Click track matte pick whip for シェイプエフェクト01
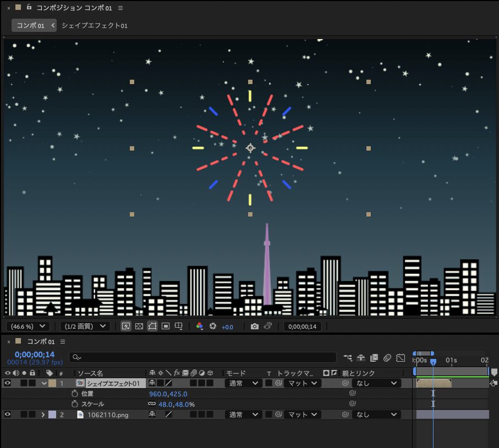This screenshot has height=448, width=499. pyautogui.click(x=278, y=383)
